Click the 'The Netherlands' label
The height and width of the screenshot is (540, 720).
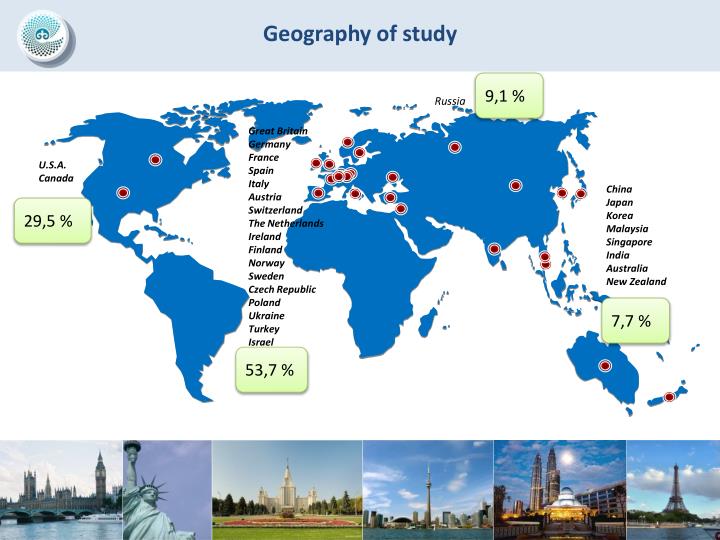pyautogui.click(x=286, y=224)
